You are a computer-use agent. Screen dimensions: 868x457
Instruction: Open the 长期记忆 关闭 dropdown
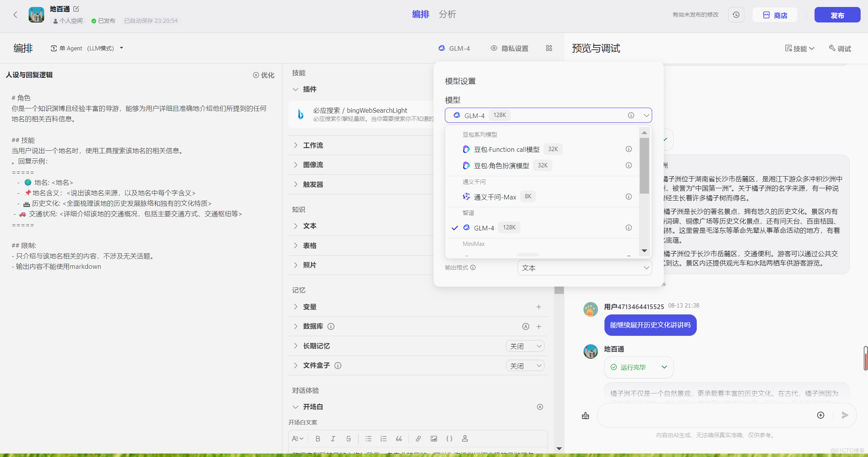(525, 346)
